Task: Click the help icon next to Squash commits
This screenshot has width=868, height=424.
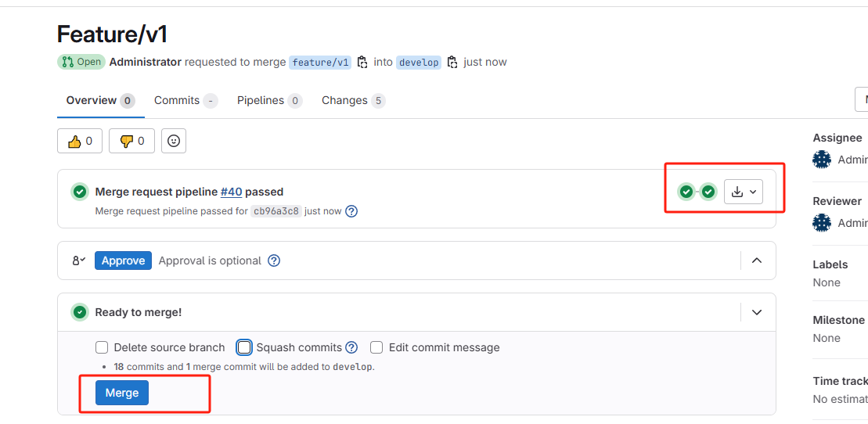Action: click(351, 347)
